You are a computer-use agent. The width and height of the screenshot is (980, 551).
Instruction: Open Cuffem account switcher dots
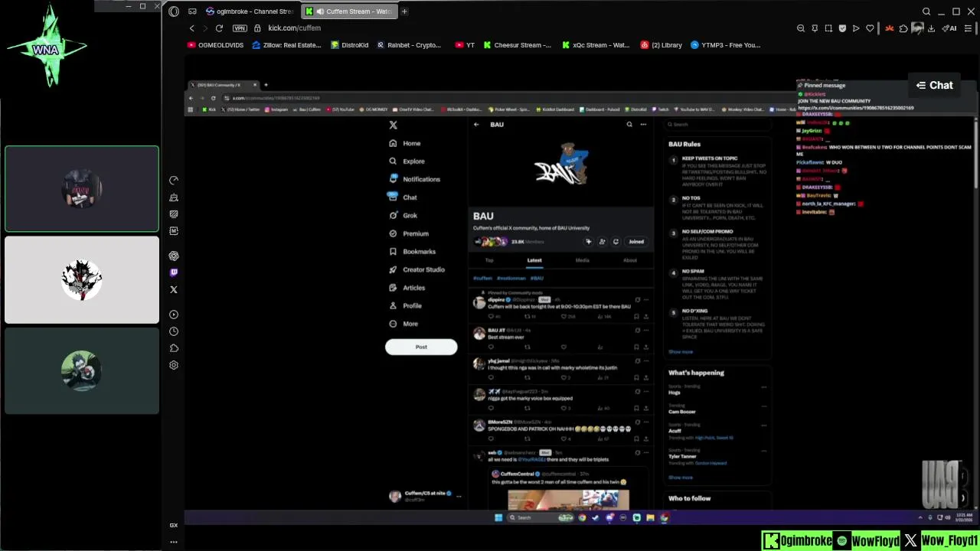tap(459, 497)
